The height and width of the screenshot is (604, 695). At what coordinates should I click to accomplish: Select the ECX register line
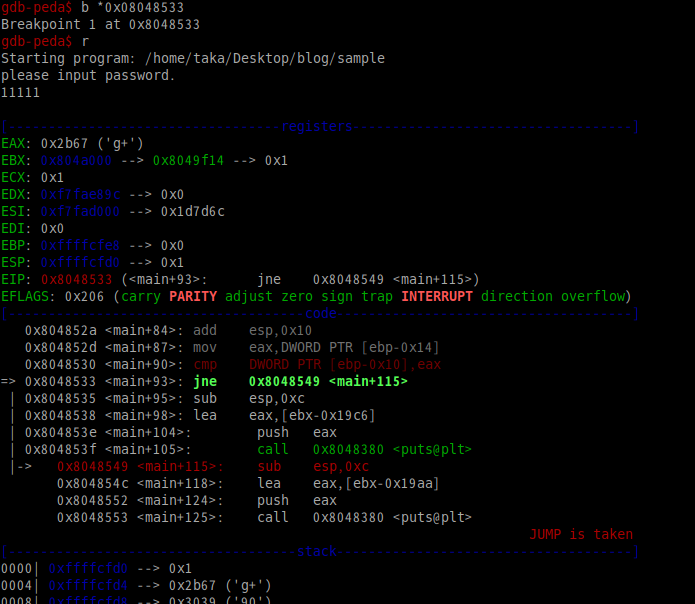(x=32, y=178)
